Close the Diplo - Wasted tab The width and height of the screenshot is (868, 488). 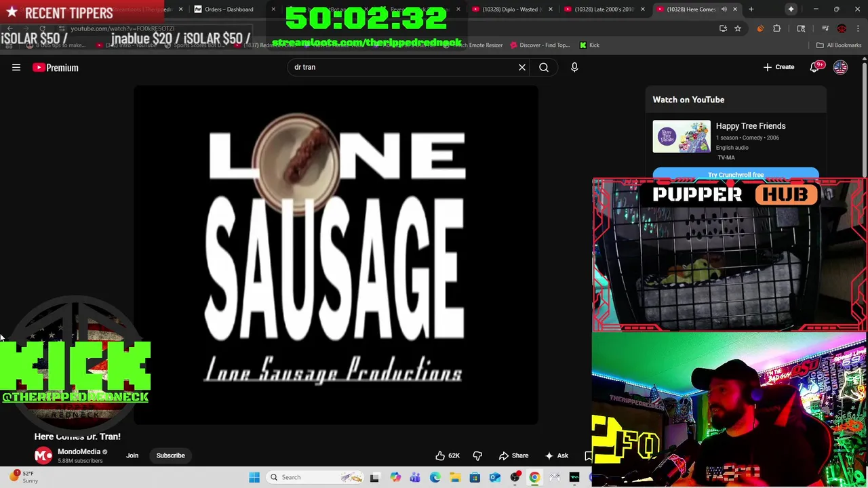[550, 9]
